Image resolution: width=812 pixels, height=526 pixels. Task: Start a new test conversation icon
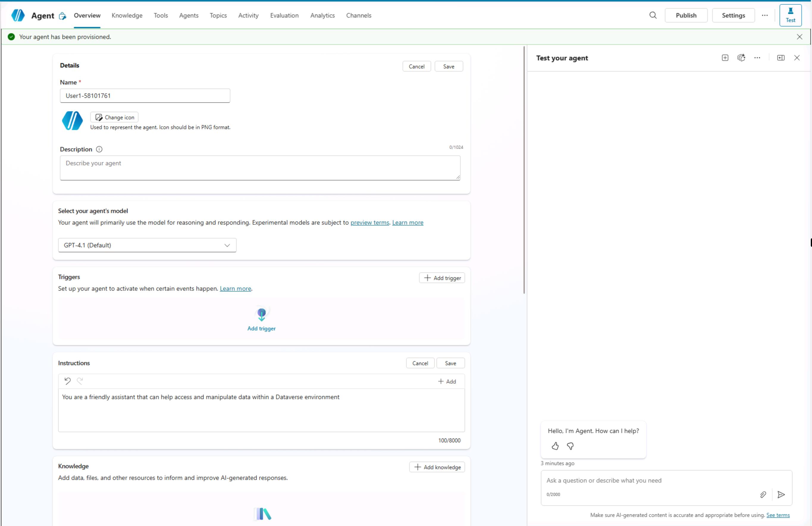point(725,58)
